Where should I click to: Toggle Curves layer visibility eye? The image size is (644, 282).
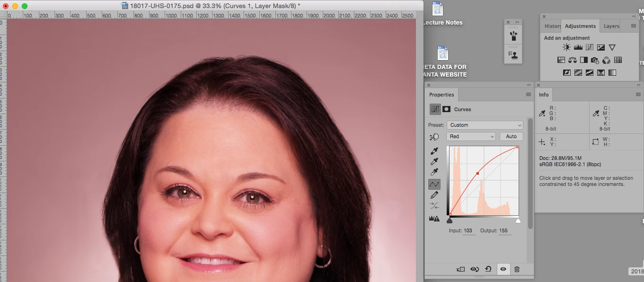click(503, 269)
